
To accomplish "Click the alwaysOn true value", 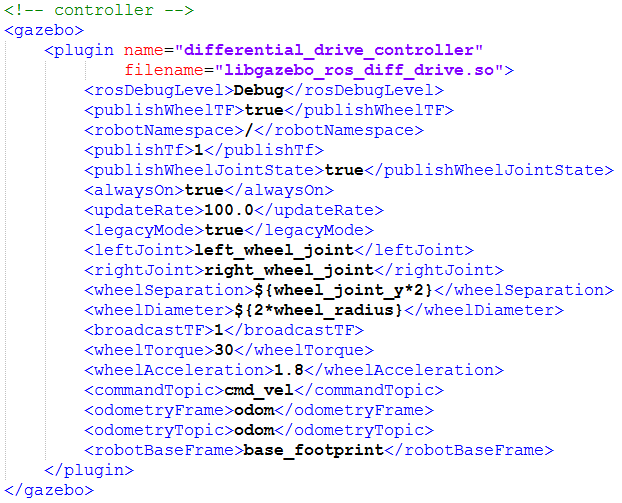I will [204, 190].
